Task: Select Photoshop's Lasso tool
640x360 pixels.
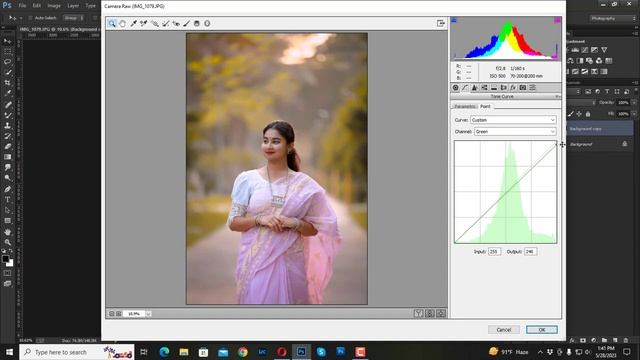Action: point(7,62)
